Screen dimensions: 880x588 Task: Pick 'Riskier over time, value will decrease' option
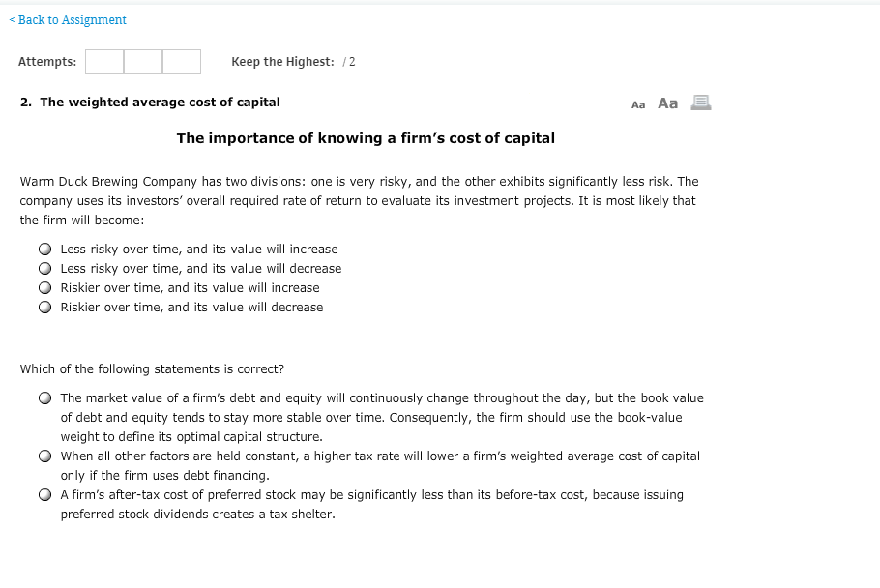tap(45, 308)
